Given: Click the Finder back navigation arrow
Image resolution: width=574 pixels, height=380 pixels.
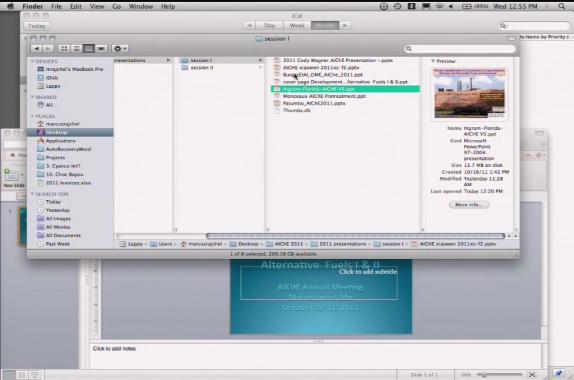Looking at the screenshot, I should (37, 48).
